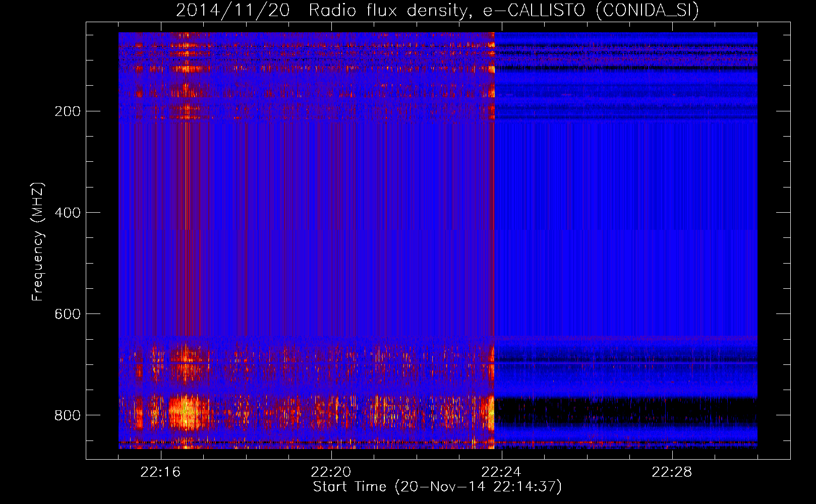Click the '600' frequency tick label
The image size is (816, 504).
(68, 314)
